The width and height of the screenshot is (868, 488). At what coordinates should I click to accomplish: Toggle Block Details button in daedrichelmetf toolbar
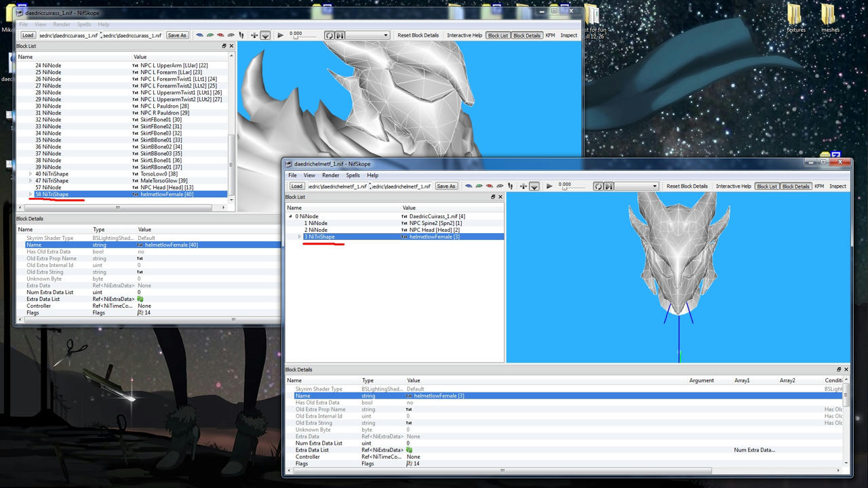pos(795,186)
